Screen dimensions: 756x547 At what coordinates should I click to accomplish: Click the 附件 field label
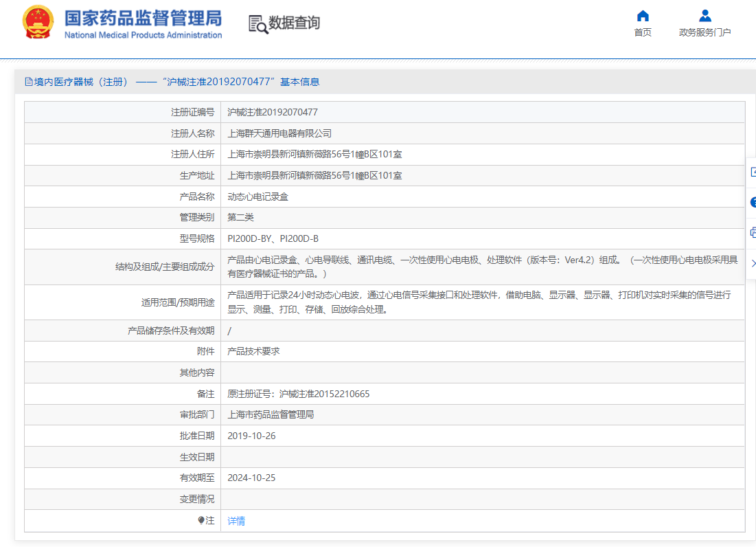pos(206,351)
